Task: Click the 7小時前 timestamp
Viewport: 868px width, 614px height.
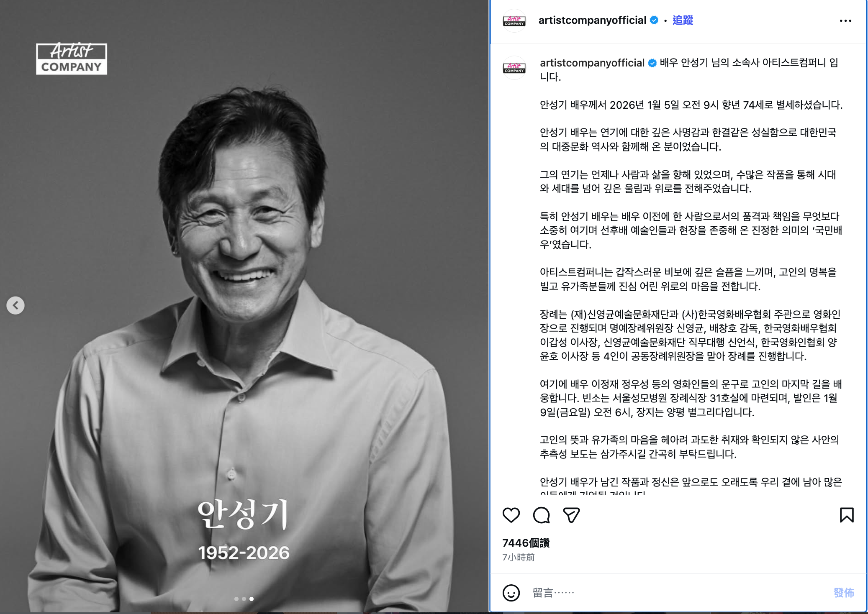Action: [x=519, y=558]
